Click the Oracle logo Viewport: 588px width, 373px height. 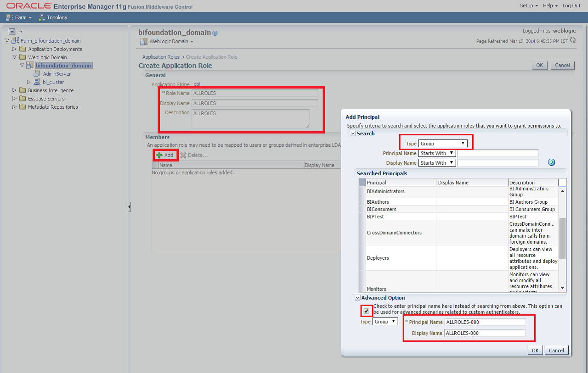[28, 6]
